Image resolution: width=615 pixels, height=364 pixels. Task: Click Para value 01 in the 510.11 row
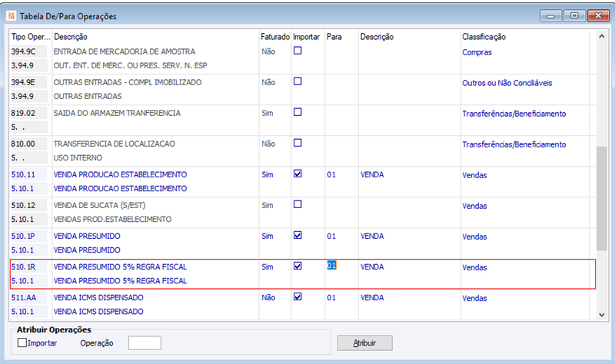tap(331, 175)
